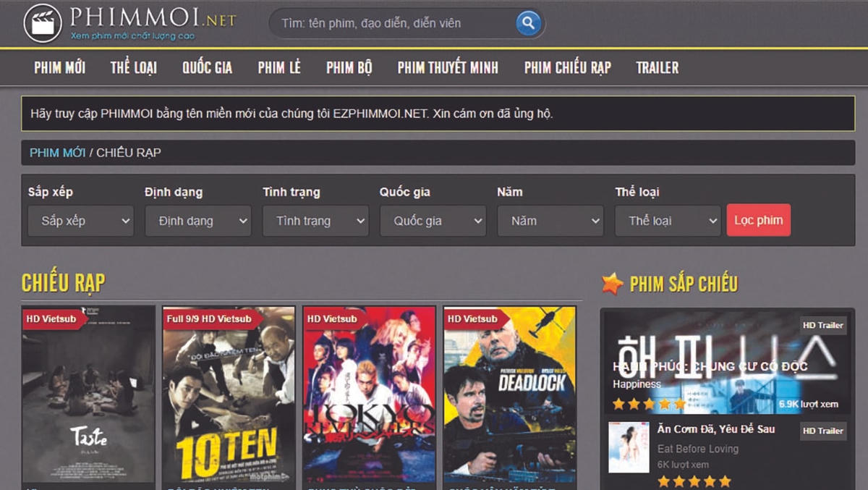Image resolution: width=868 pixels, height=490 pixels.
Task: Open the Thể Loại menu item
Action: tap(134, 68)
